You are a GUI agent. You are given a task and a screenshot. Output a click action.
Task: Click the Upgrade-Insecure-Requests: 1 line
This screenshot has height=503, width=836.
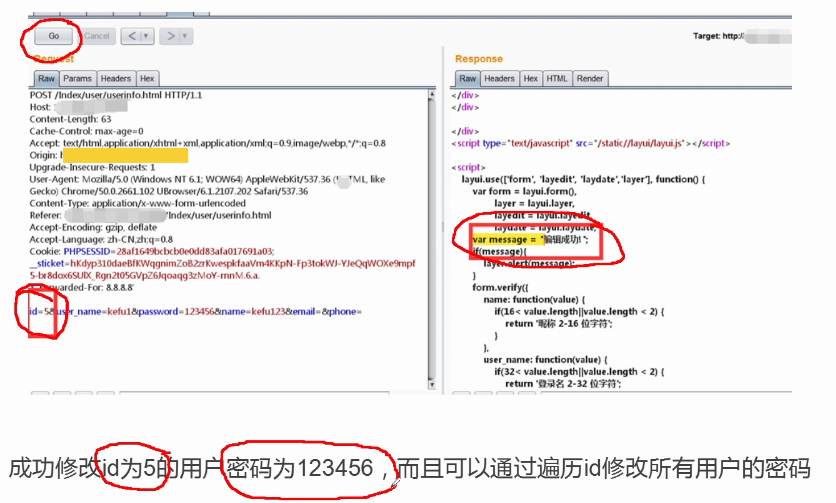92,167
